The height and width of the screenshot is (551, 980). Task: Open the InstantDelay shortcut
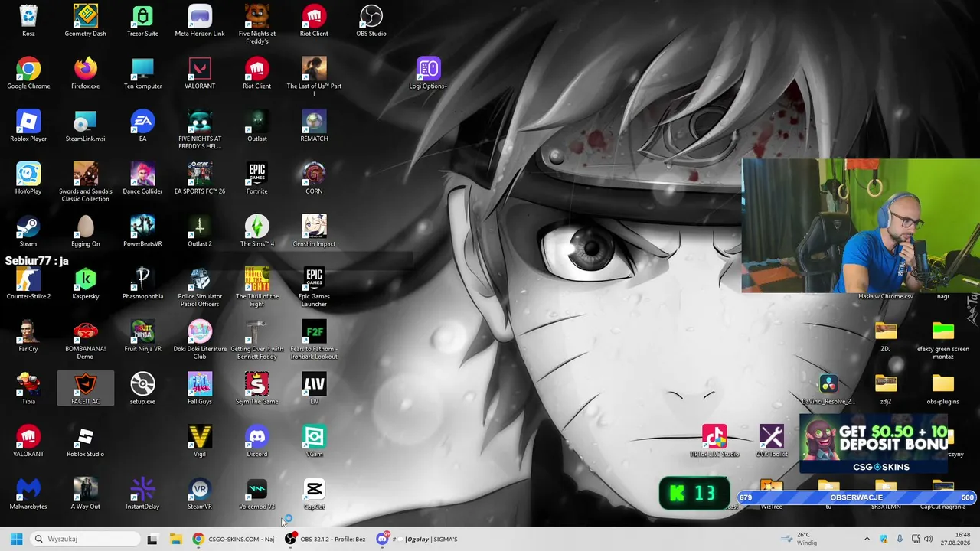coord(142,494)
